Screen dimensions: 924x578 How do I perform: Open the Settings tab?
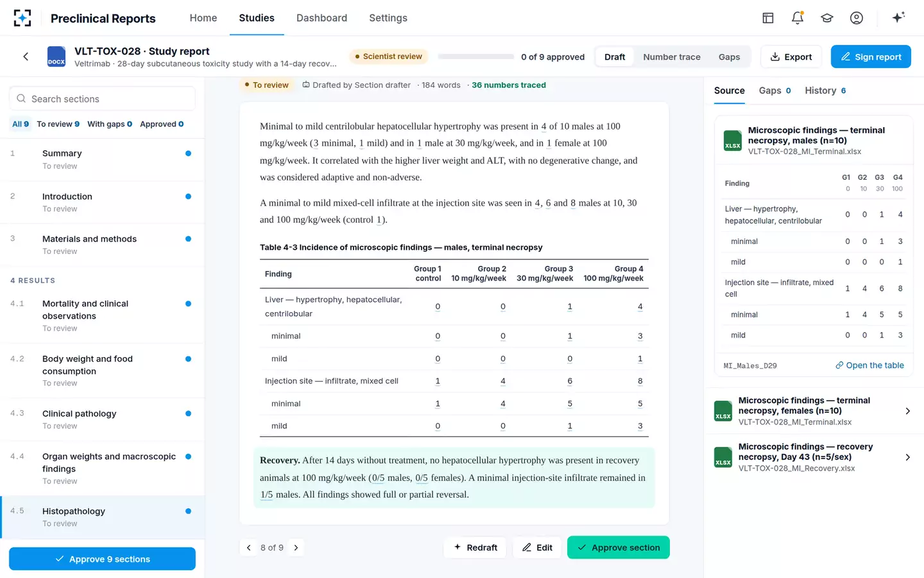point(388,18)
